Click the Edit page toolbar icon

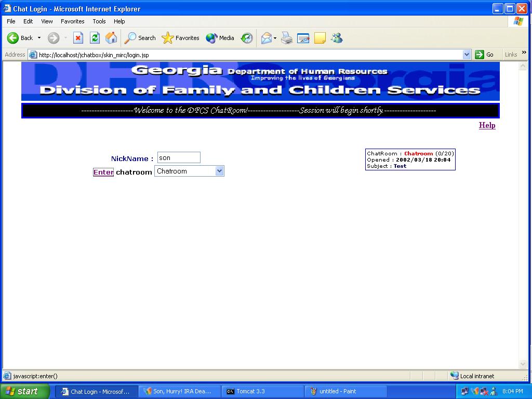[x=303, y=38]
